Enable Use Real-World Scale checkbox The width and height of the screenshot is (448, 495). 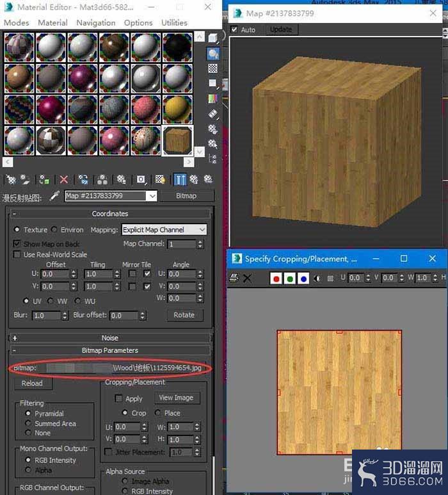coord(17,254)
